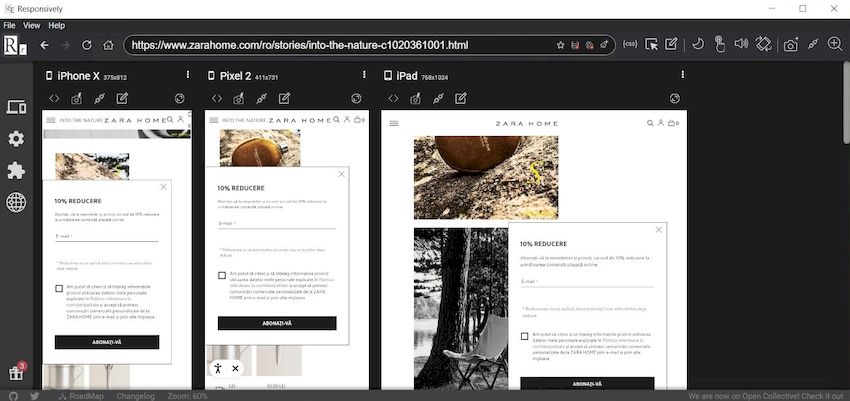The image size is (850, 401).
Task: Enable design mode on iPhone X
Action: click(122, 98)
